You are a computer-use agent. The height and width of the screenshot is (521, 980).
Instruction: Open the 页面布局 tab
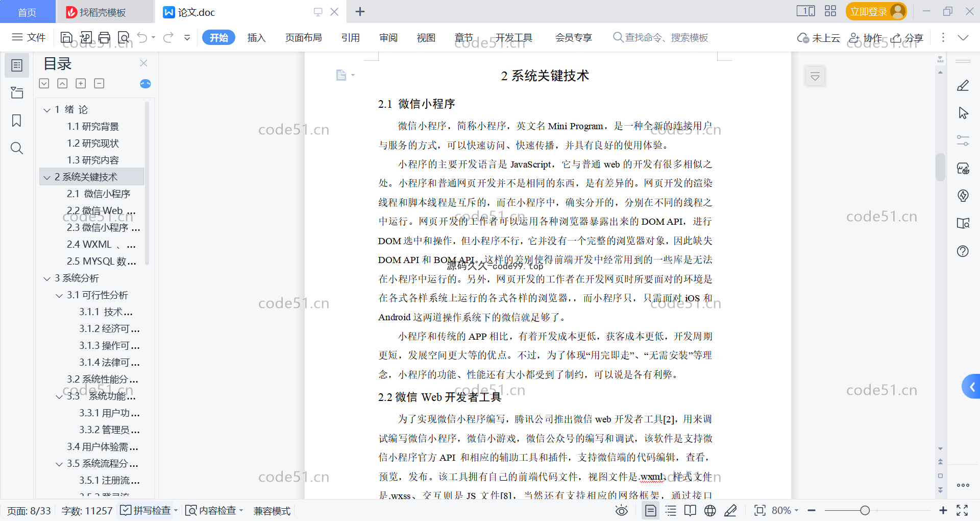[303, 37]
